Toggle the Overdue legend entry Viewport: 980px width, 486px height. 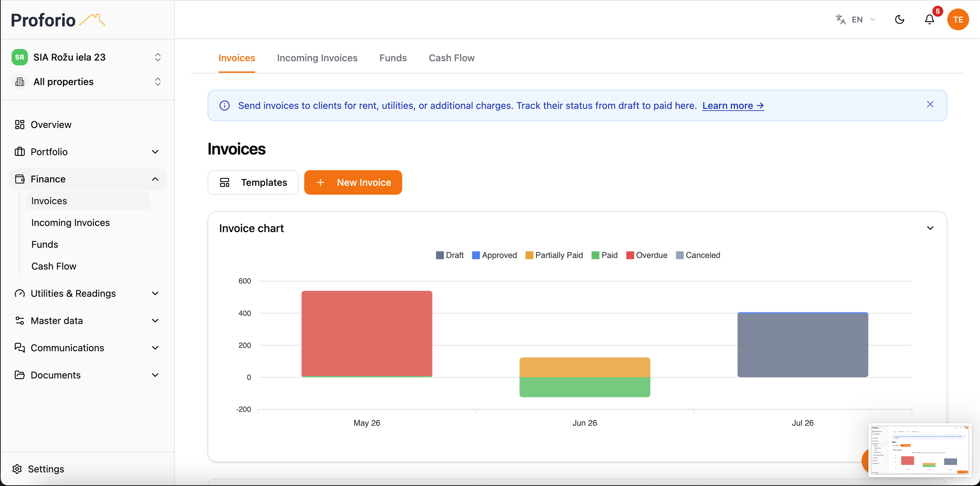coord(647,255)
